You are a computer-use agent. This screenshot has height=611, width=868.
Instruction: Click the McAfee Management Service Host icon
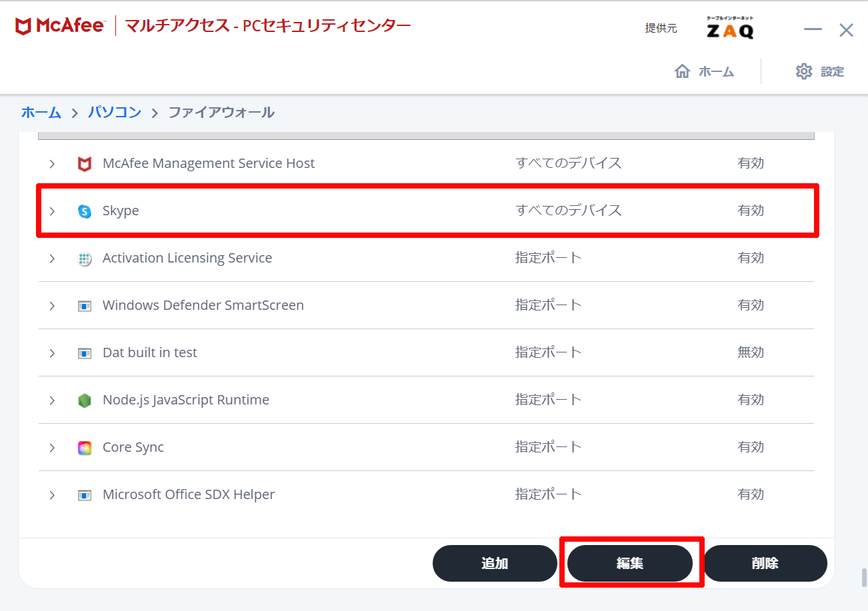pyautogui.click(x=84, y=164)
